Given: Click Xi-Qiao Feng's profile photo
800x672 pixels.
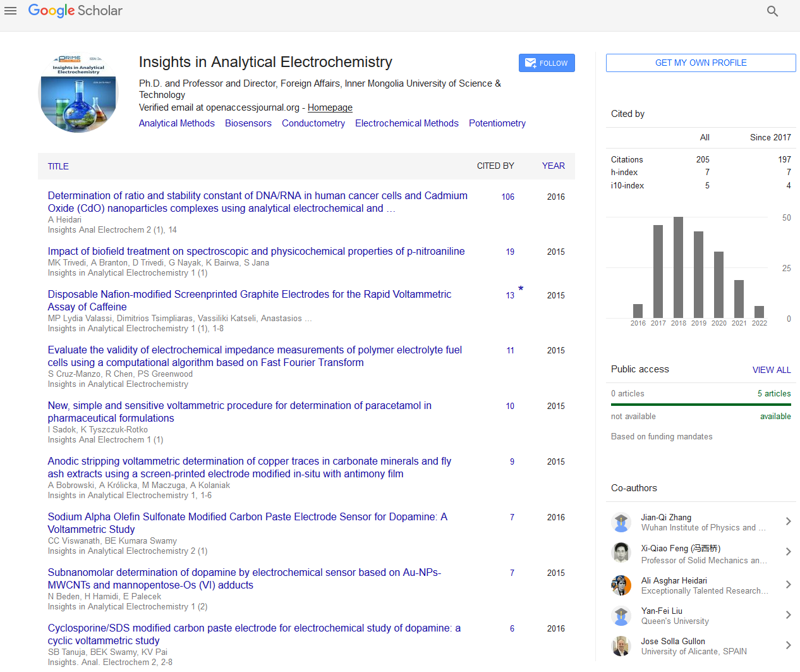Looking at the screenshot, I should click(621, 553).
